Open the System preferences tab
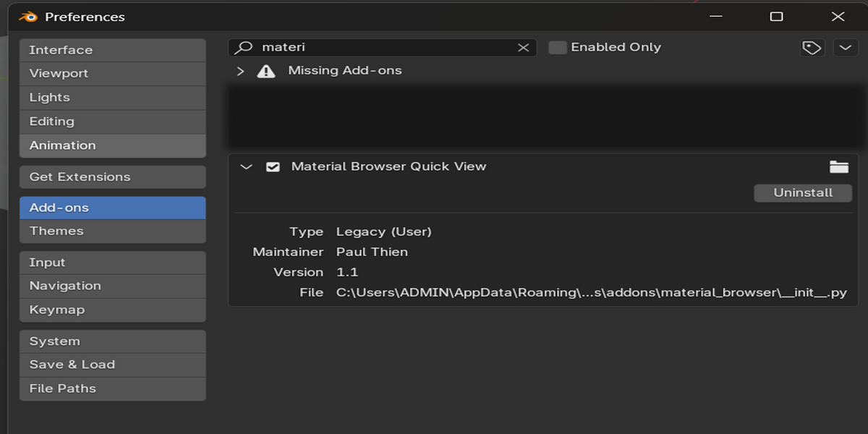This screenshot has width=868, height=434. pyautogui.click(x=113, y=341)
